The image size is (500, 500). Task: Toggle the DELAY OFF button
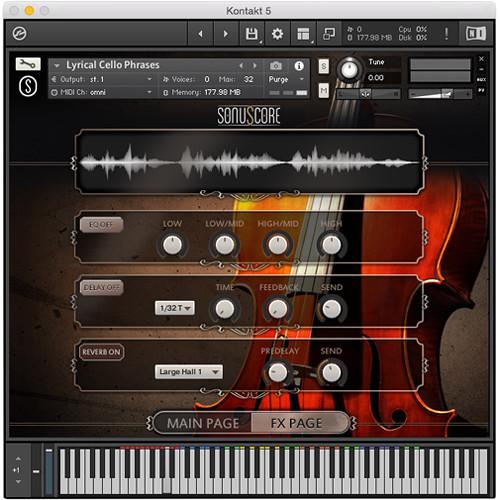pos(101,287)
